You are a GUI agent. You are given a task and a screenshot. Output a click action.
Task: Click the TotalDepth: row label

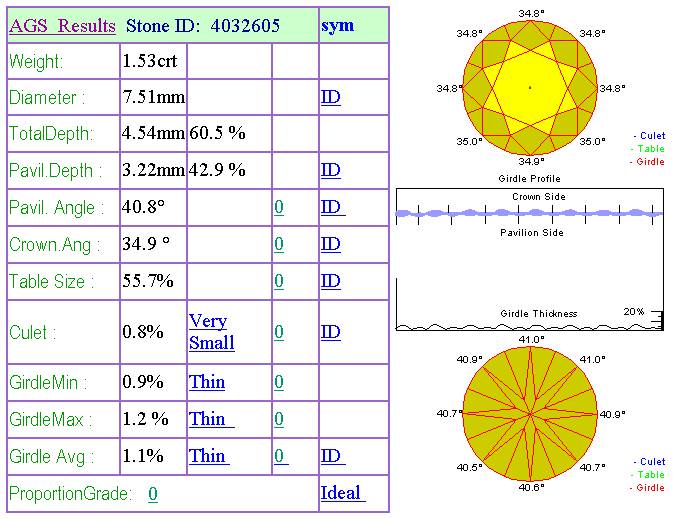click(51, 134)
